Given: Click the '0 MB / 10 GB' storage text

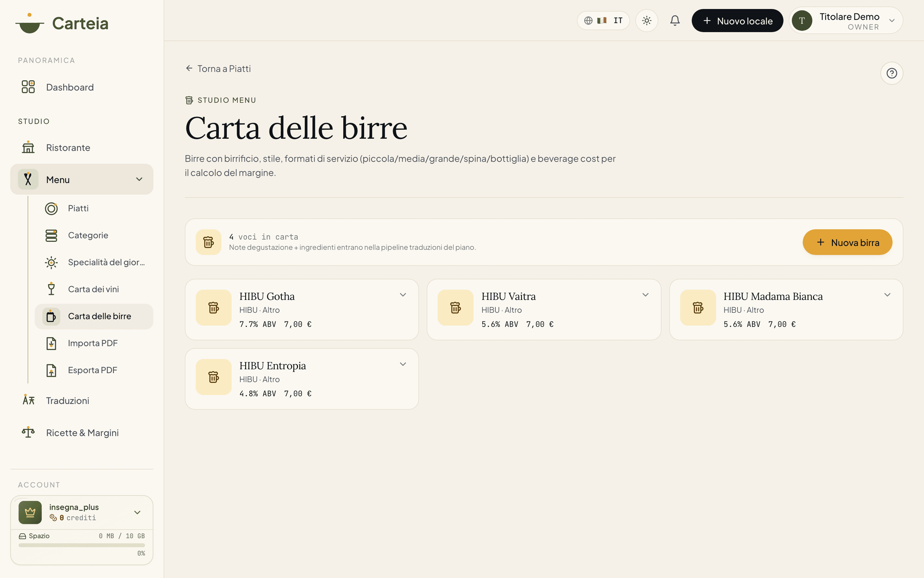Looking at the screenshot, I should (x=122, y=536).
